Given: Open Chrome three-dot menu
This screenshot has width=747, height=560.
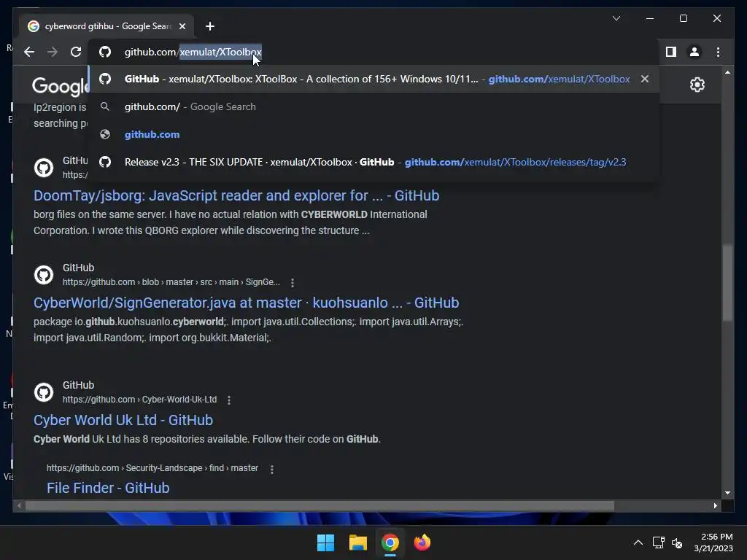Looking at the screenshot, I should (x=718, y=52).
